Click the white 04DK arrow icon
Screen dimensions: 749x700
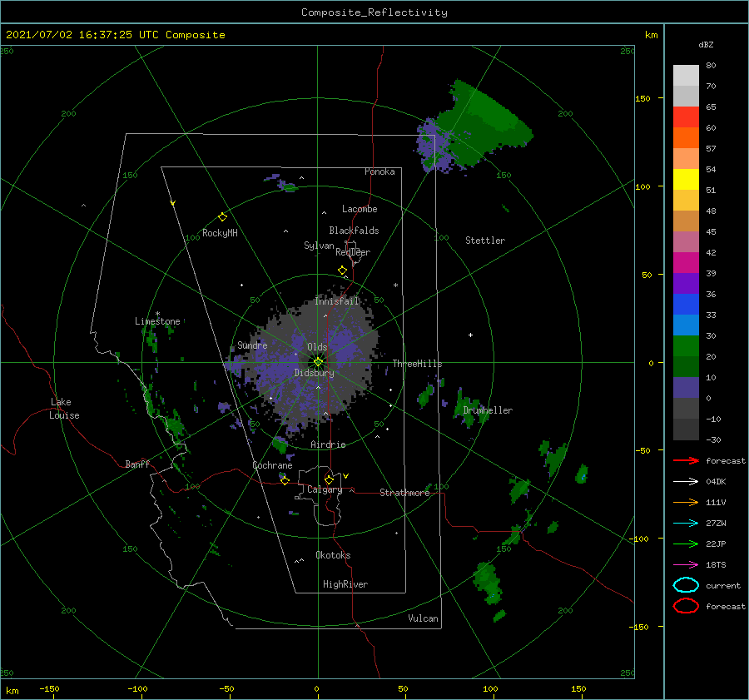(686, 481)
